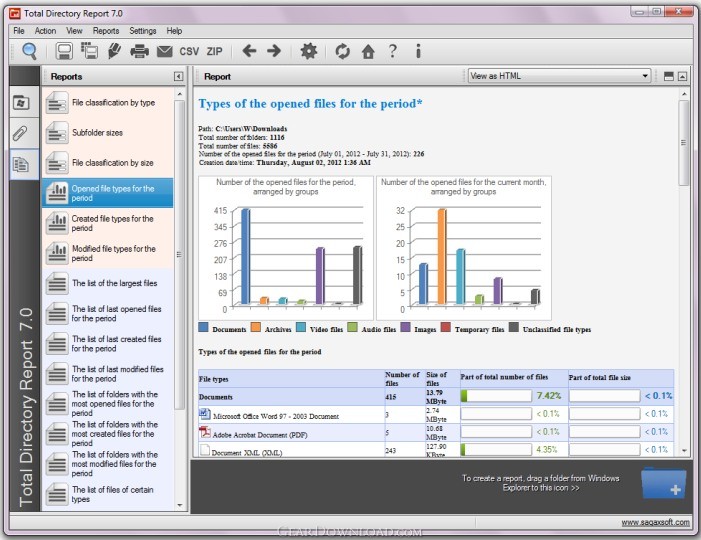The width and height of the screenshot is (701, 540).
Task: Click the print report icon
Action: [x=140, y=51]
